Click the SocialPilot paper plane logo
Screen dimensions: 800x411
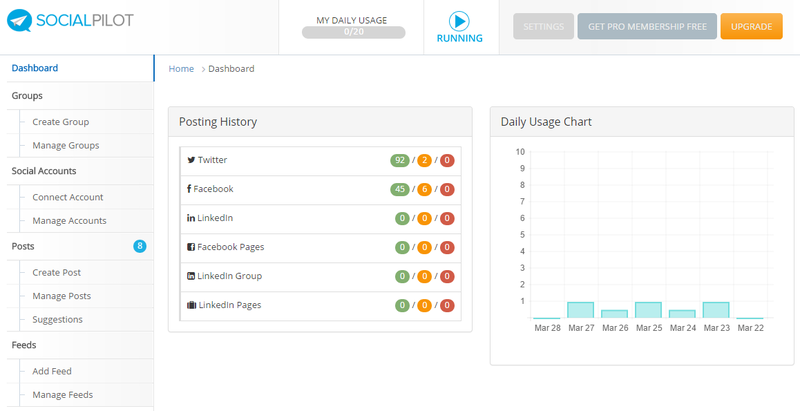(19, 20)
